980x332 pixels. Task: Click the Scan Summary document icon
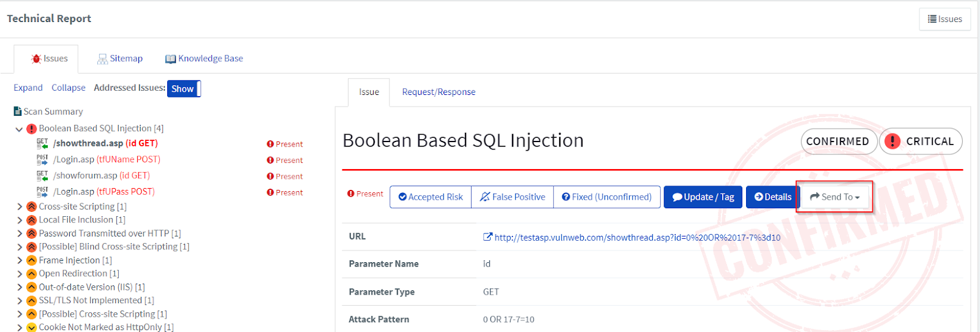click(x=18, y=111)
